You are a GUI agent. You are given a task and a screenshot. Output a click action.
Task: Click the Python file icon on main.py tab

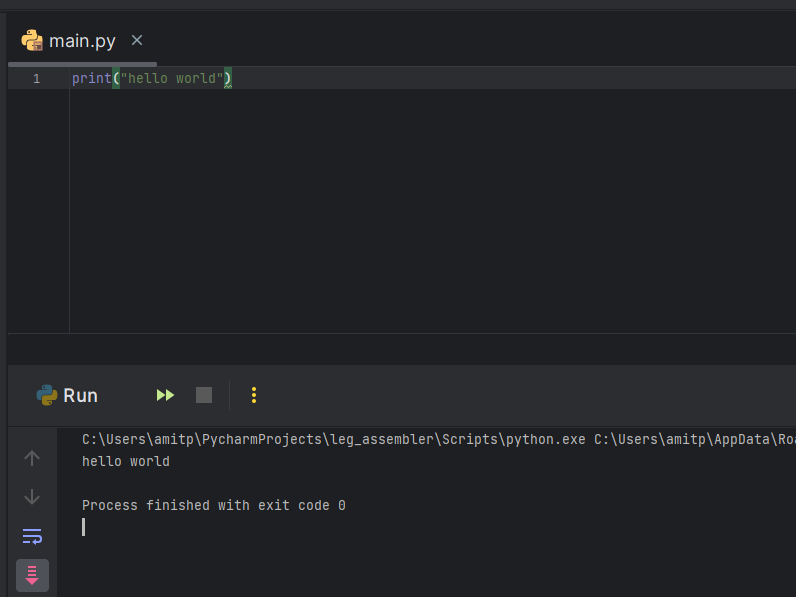[x=32, y=41]
